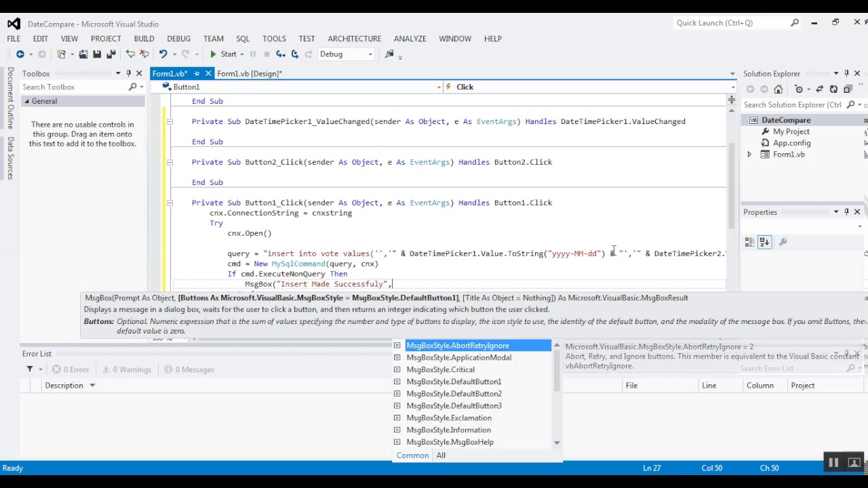This screenshot has height=488, width=868.
Task: Click the Step Into debug icon
Action: [280, 54]
